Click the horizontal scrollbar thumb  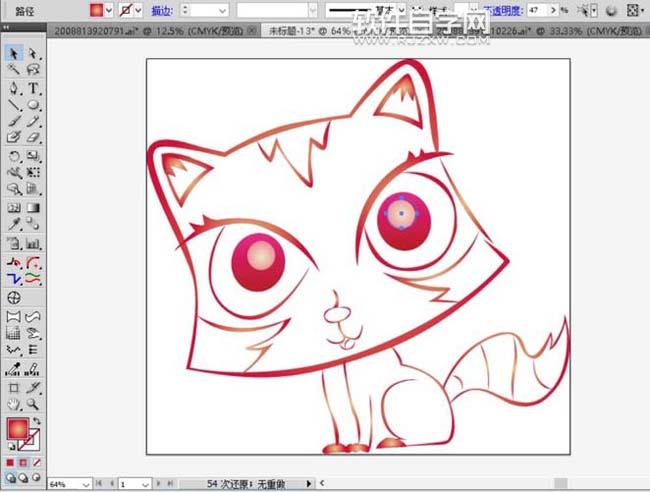coord(561,483)
